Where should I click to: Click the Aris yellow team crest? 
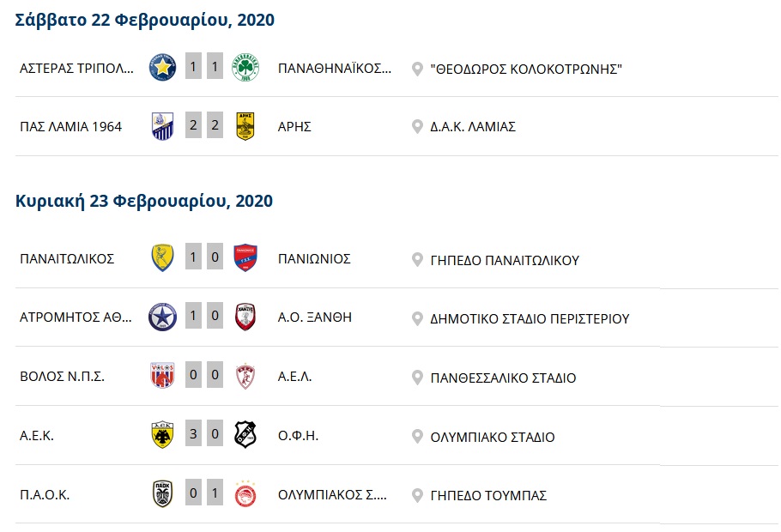click(x=245, y=126)
